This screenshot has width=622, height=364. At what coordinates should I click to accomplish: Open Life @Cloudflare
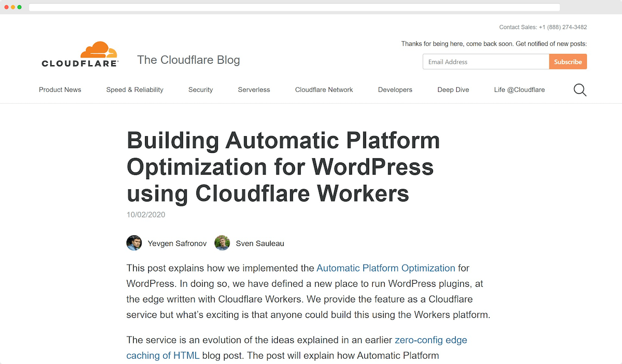519,90
